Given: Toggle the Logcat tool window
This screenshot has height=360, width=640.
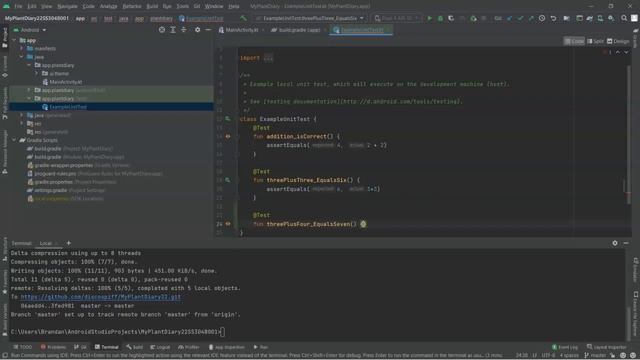Looking at the screenshot, I should pyautogui.click(x=160, y=347).
